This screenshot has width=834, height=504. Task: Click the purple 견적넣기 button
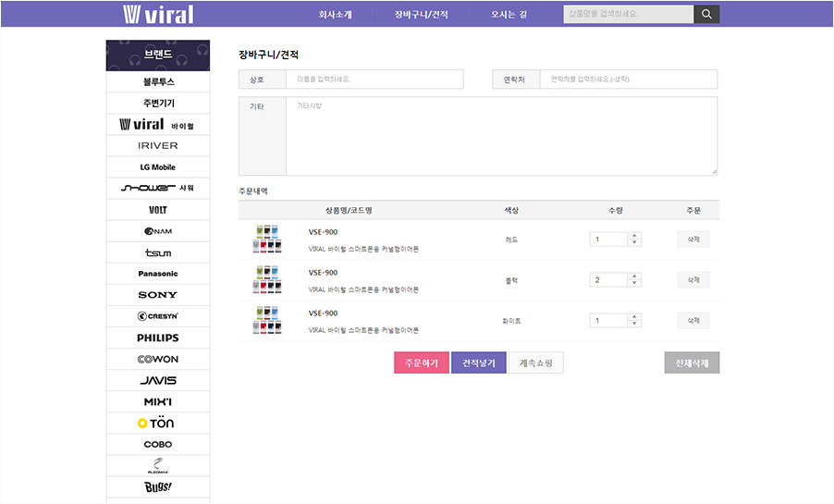coord(479,363)
